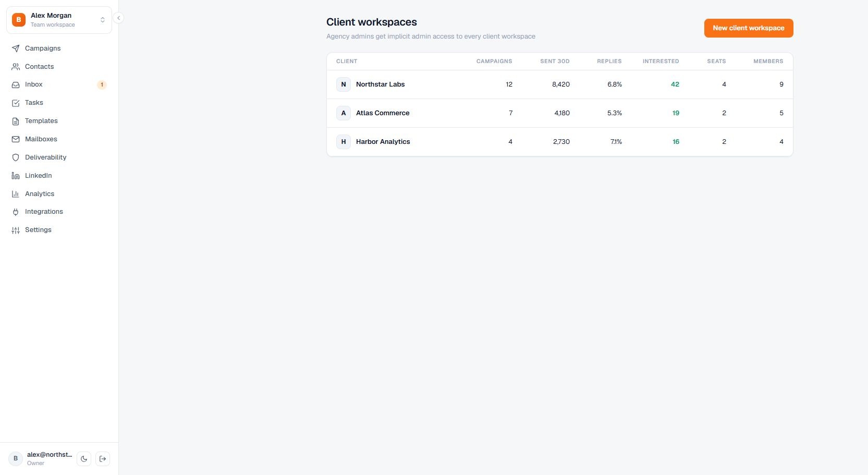Click the Settings sliders icon
The image size is (868, 475).
[16, 230]
